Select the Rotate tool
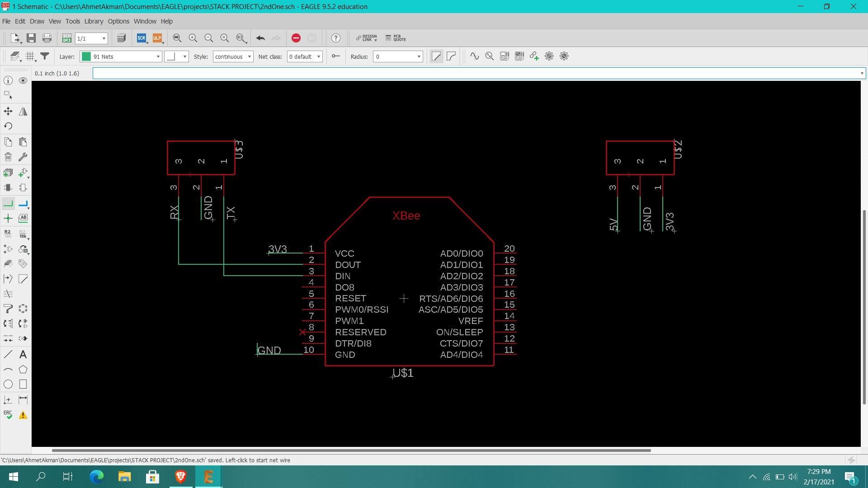 click(x=8, y=126)
